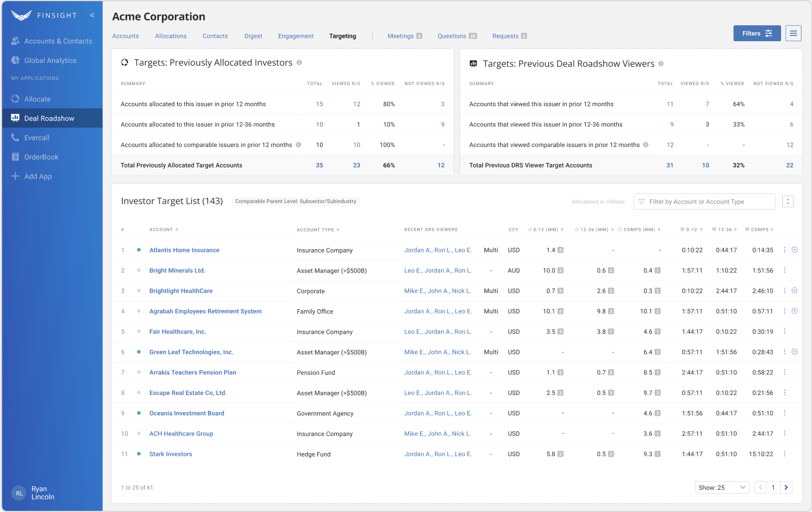This screenshot has height=512, width=812.
Task: Open three-dot menu for Bright Minerals Ltd. row
Action: point(785,270)
